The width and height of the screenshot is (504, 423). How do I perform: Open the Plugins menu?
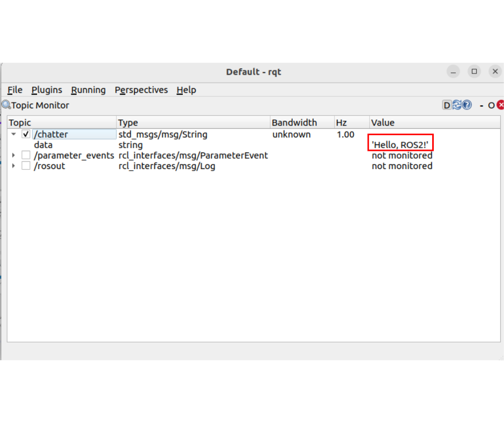[47, 90]
